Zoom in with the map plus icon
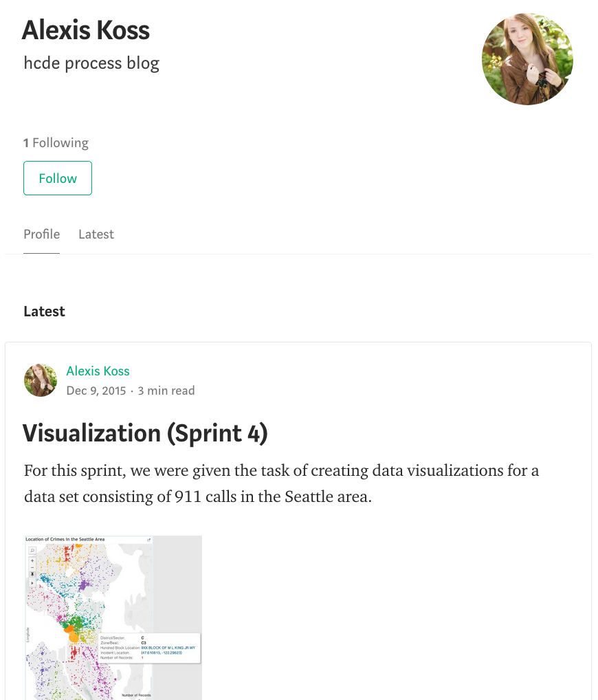 (x=32, y=560)
